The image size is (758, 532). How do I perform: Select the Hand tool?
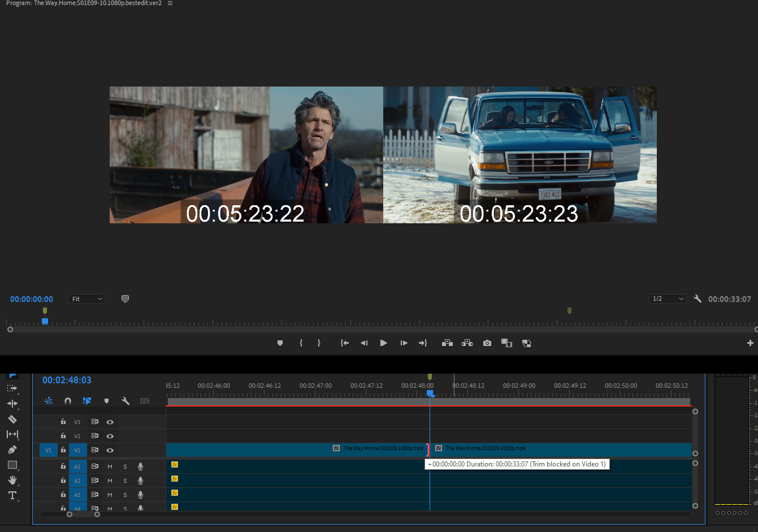tap(12, 480)
